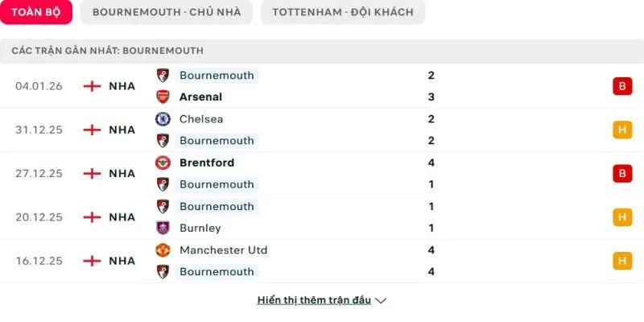Click the orange H result badge for Chelsea match
The image size is (644, 322).
(x=622, y=130)
